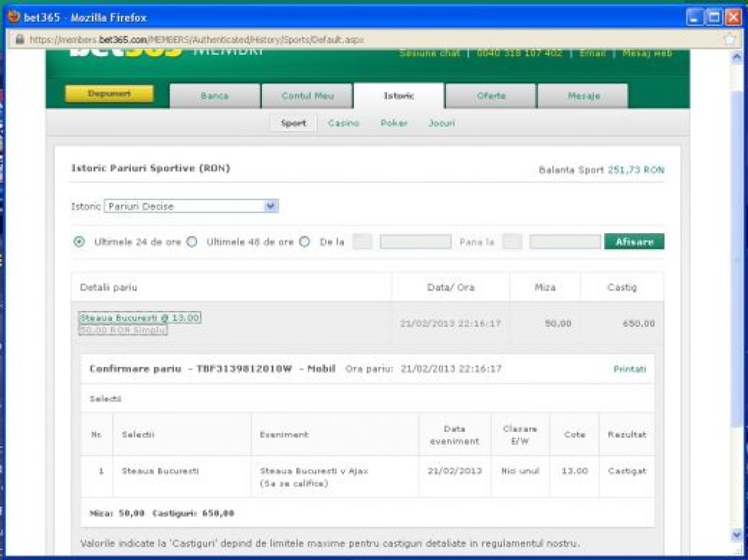
Task: Open the Banca tab
Action: tap(214, 96)
